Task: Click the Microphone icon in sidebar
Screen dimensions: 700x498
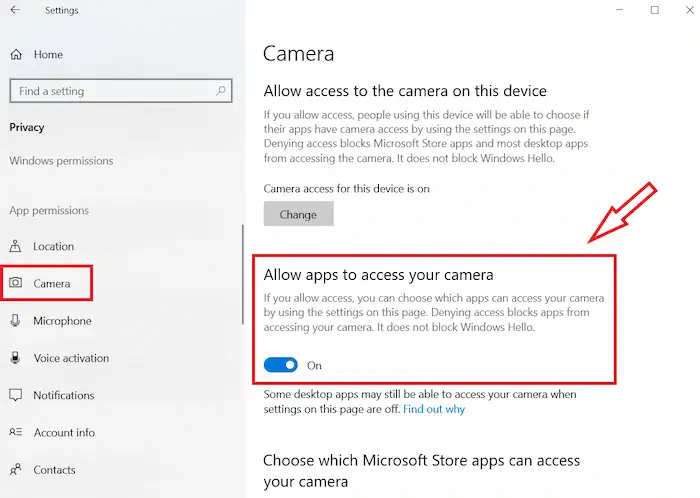Action: [15, 321]
